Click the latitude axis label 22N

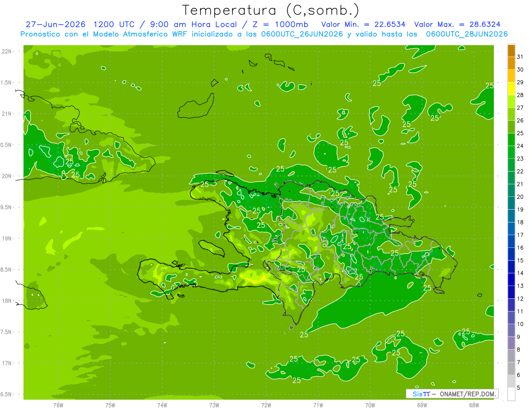[7, 51]
